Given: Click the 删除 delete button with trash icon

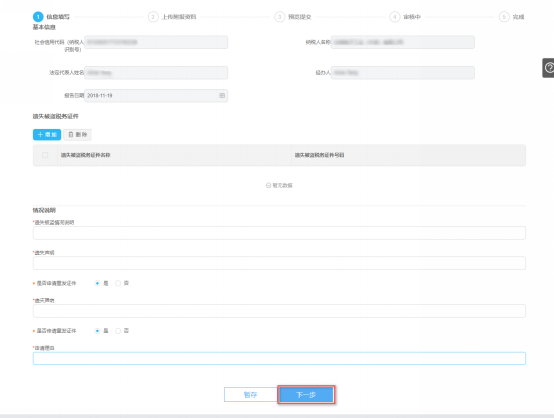Looking at the screenshot, I should click(x=77, y=135).
